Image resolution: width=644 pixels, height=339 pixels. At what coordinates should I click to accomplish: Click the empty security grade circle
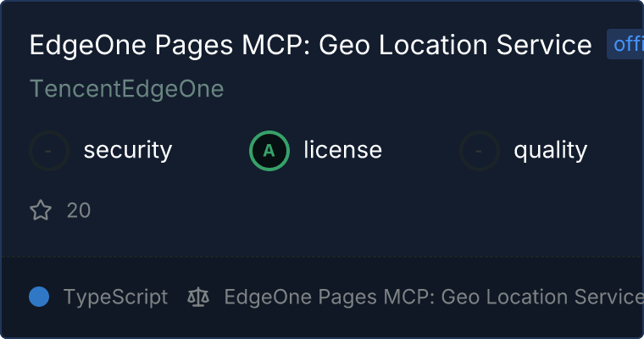point(49,151)
